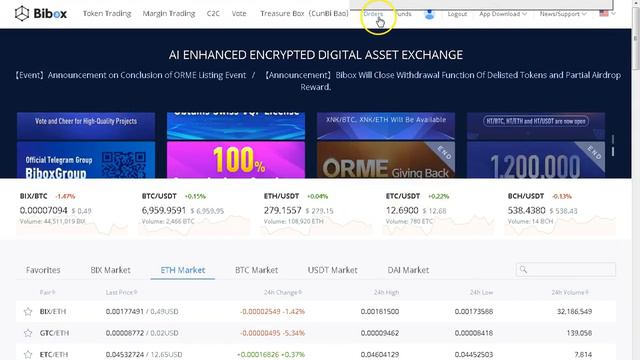This screenshot has width=640, height=360.
Task: Switch to Favorites tab
Action: 43,270
